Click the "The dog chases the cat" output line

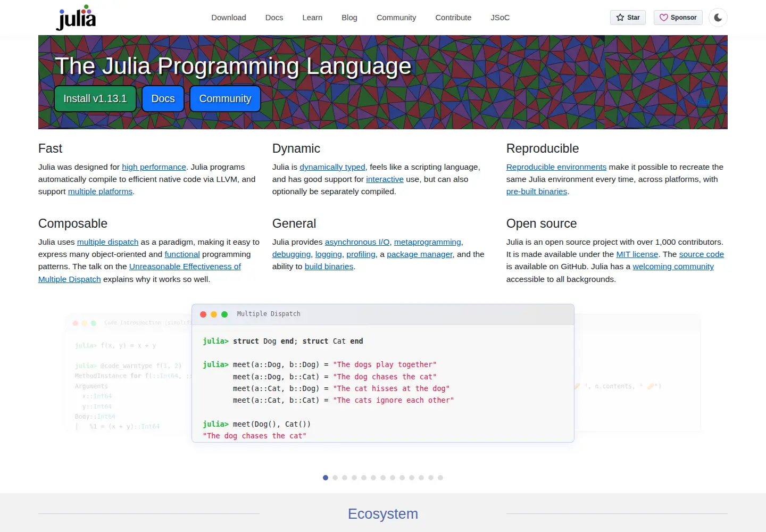pyautogui.click(x=254, y=436)
